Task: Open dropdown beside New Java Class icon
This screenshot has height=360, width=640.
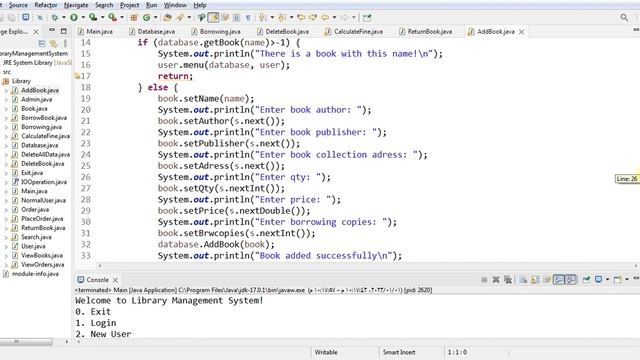Action: pos(155,18)
